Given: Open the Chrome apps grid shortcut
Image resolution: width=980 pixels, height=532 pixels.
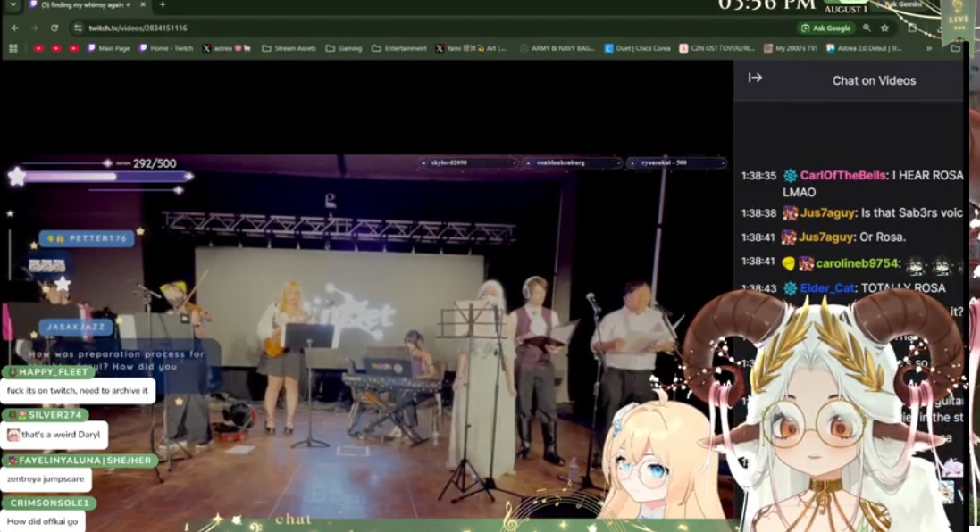Looking at the screenshot, I should pos(13,48).
